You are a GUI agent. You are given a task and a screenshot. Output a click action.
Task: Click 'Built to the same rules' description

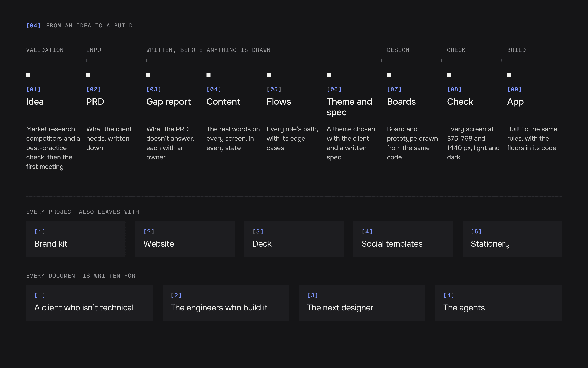(x=532, y=138)
